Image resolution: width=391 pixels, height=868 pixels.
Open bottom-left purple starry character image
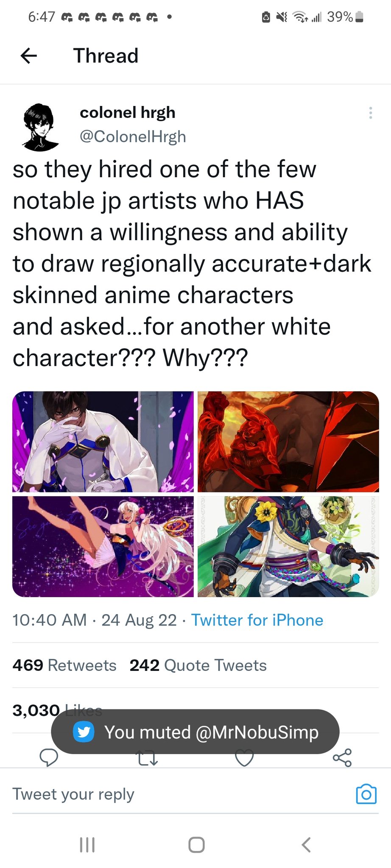pos(103,547)
